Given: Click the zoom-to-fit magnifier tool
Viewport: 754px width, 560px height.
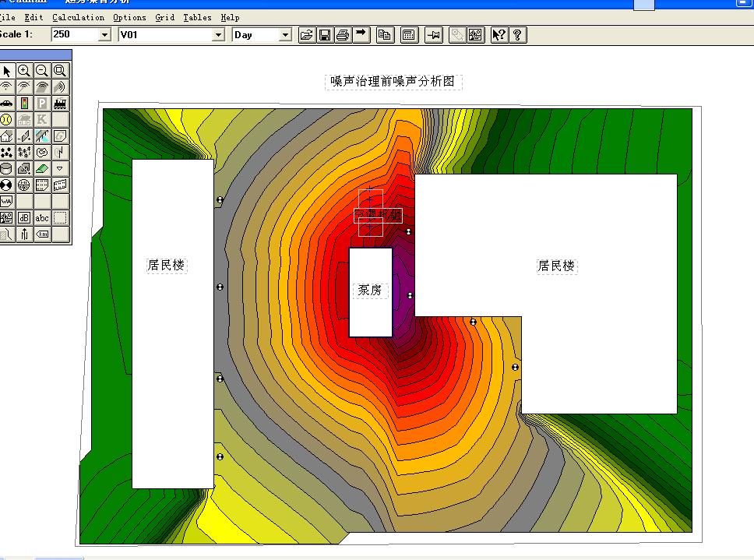Looking at the screenshot, I should [60, 71].
